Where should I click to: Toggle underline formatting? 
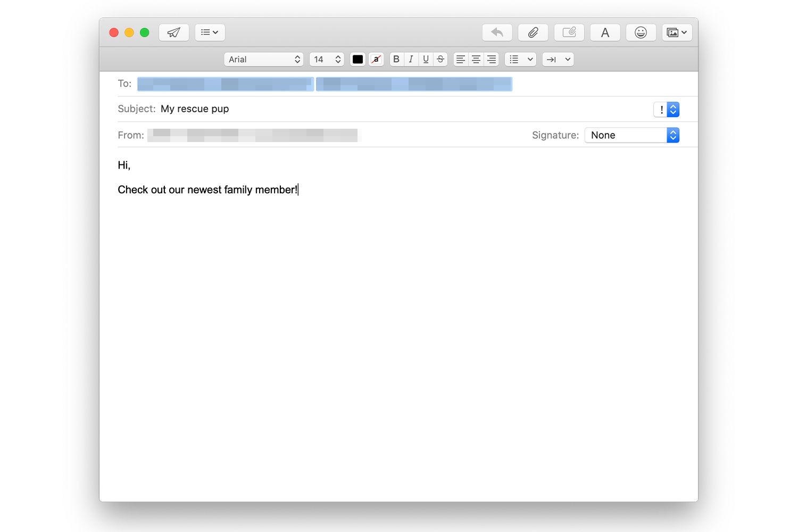coord(426,60)
